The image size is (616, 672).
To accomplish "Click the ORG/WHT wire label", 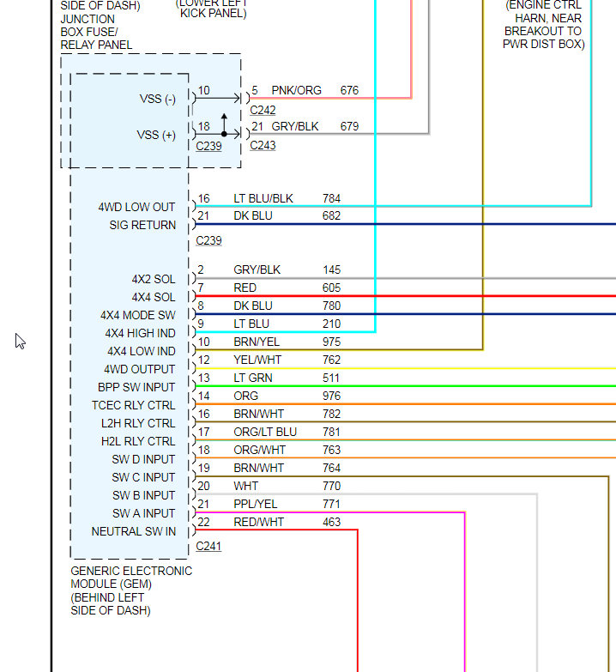I will click(259, 450).
